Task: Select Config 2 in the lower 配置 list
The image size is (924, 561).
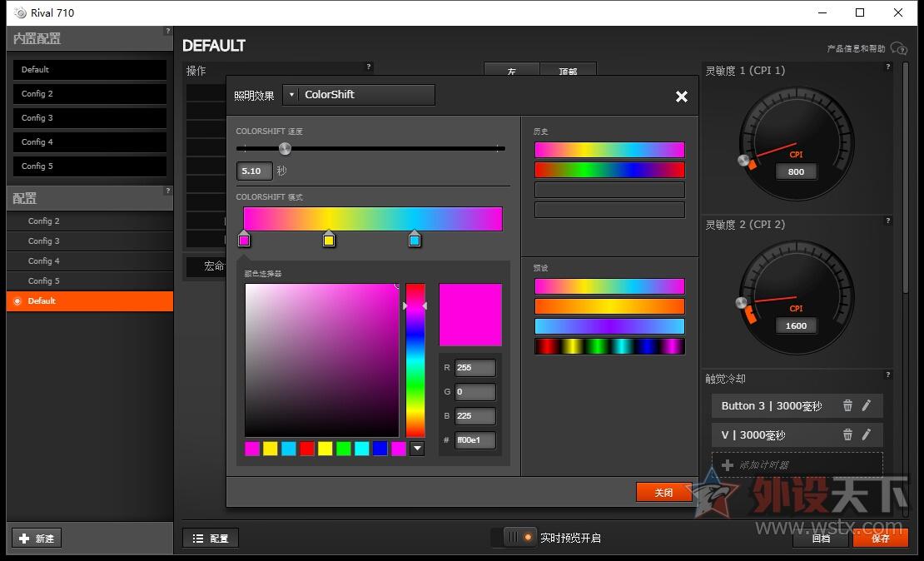Action: [90, 221]
